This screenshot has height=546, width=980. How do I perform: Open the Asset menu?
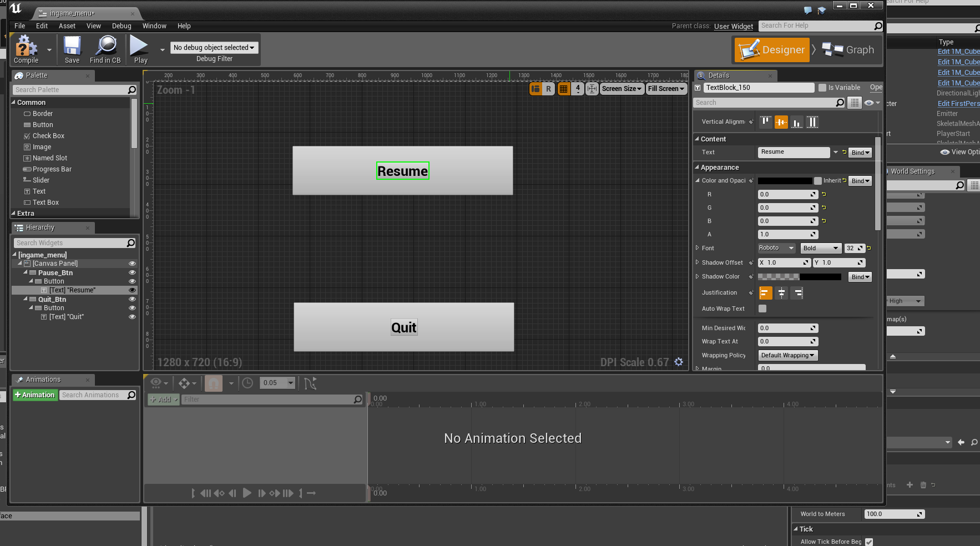point(67,26)
